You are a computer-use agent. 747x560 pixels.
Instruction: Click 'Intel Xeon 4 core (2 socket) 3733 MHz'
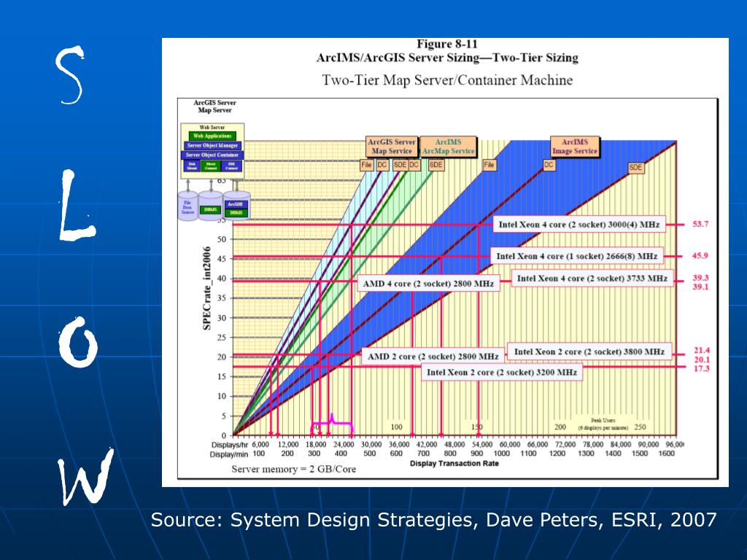tap(592, 278)
